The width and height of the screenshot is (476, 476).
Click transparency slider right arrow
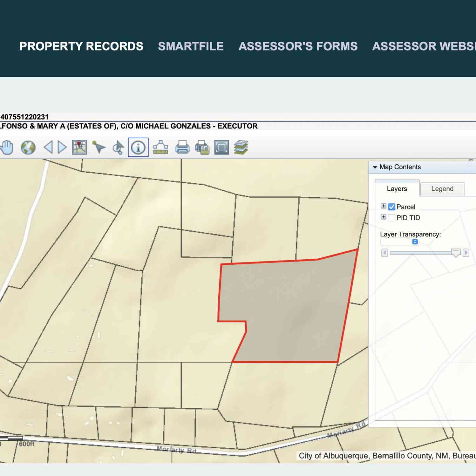tap(466, 253)
